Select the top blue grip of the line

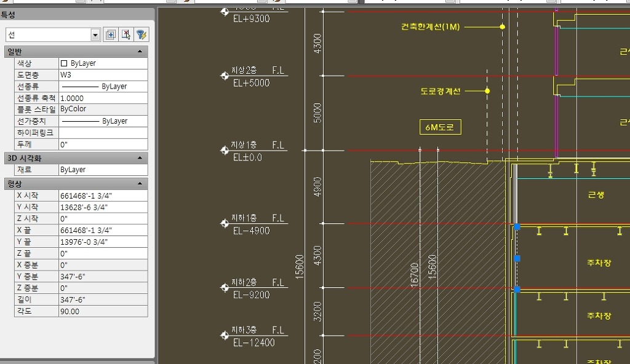click(517, 227)
